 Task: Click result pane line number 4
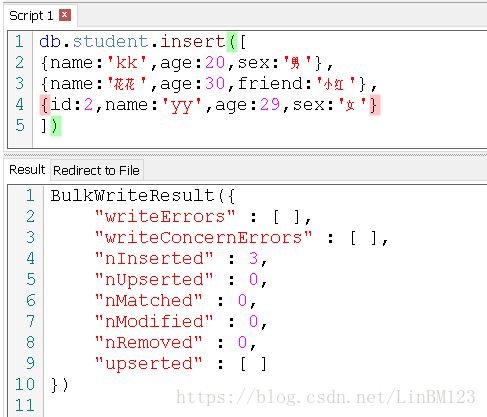30,259
